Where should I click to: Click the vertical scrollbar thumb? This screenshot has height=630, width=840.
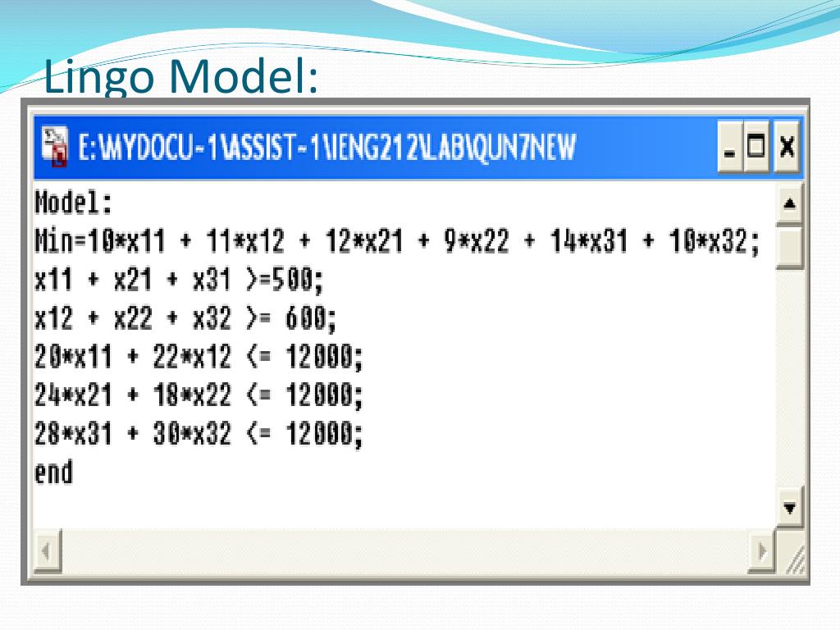pyautogui.click(x=789, y=247)
